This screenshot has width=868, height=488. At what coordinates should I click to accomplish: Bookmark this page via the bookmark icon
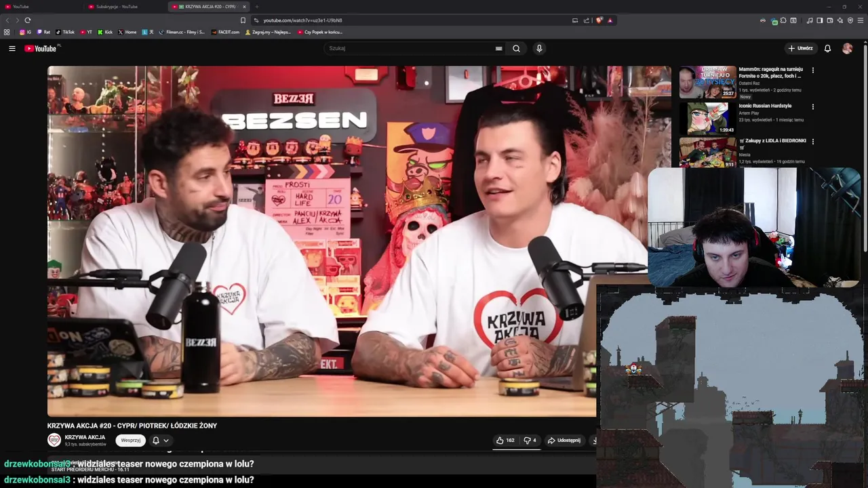point(243,20)
